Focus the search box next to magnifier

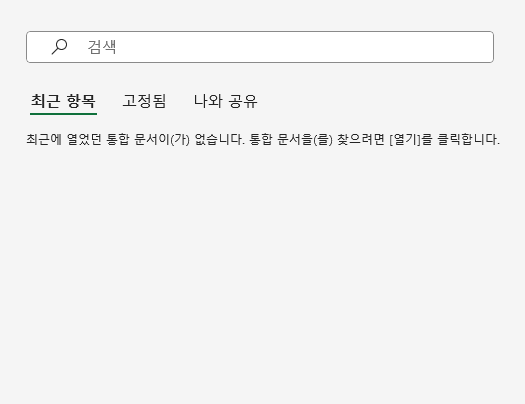click(x=260, y=47)
